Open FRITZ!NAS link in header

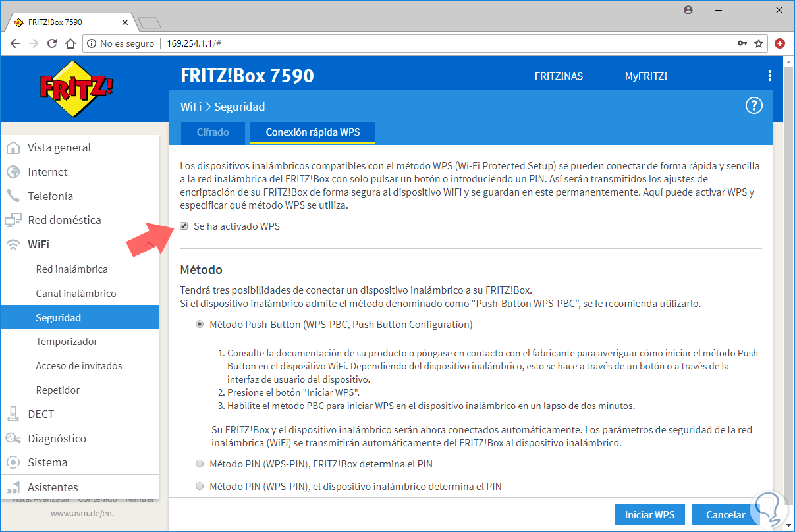click(x=559, y=76)
